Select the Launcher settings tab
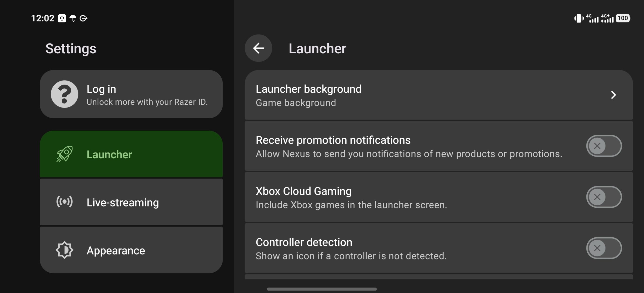The width and height of the screenshot is (644, 293). [x=131, y=154]
